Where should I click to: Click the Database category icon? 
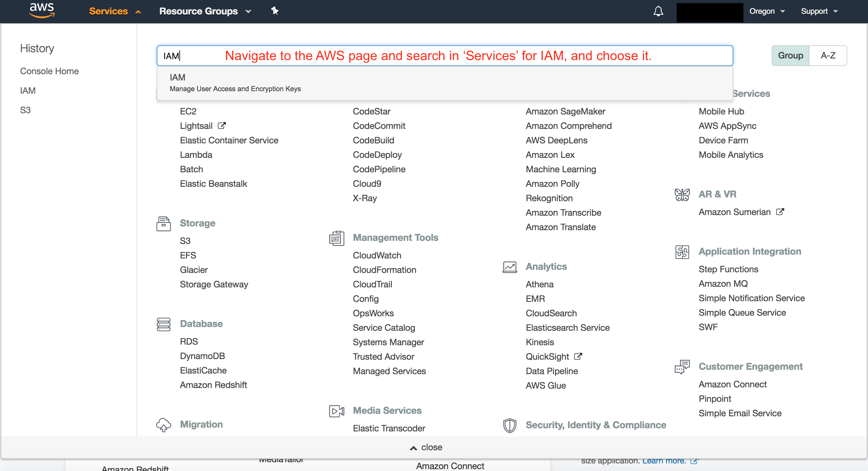(x=163, y=324)
